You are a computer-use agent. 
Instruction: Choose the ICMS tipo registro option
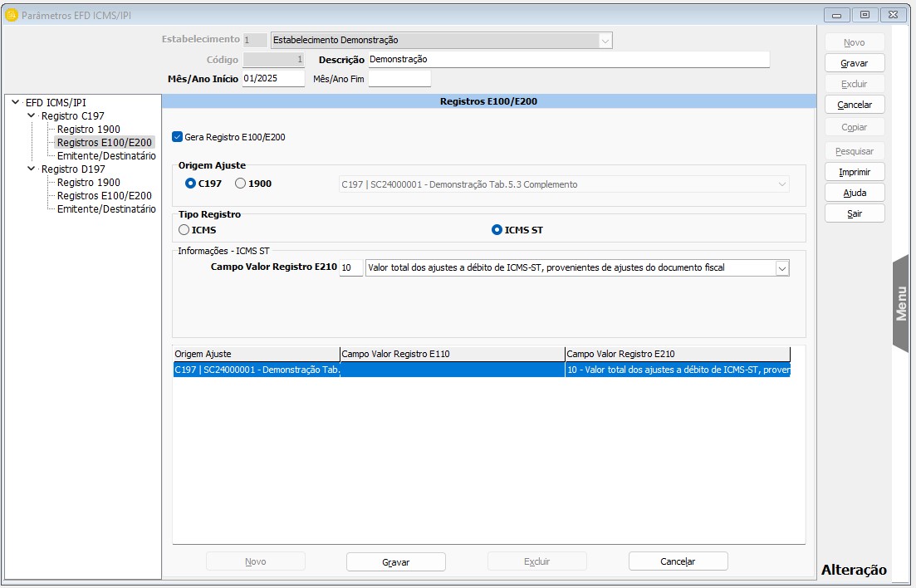click(184, 230)
